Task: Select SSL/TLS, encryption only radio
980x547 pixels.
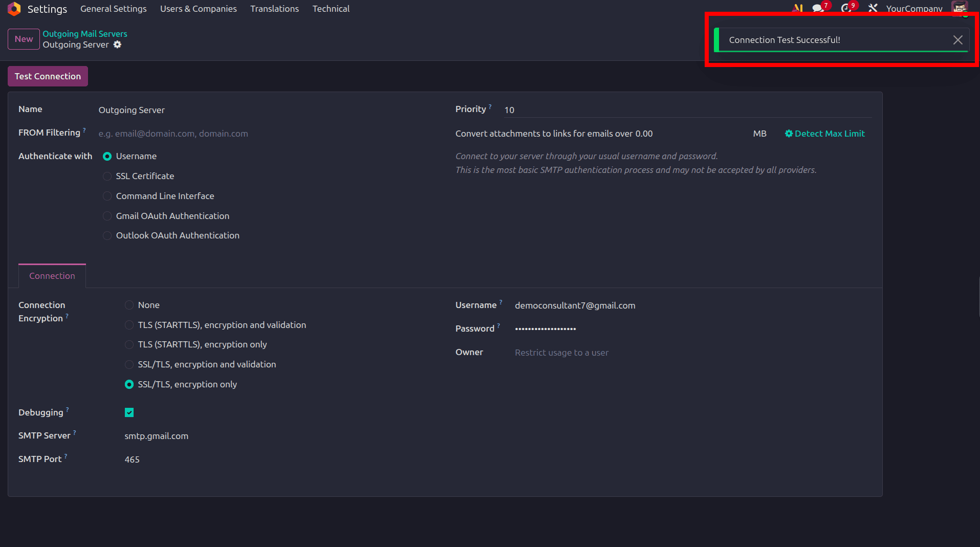Action: 129,384
